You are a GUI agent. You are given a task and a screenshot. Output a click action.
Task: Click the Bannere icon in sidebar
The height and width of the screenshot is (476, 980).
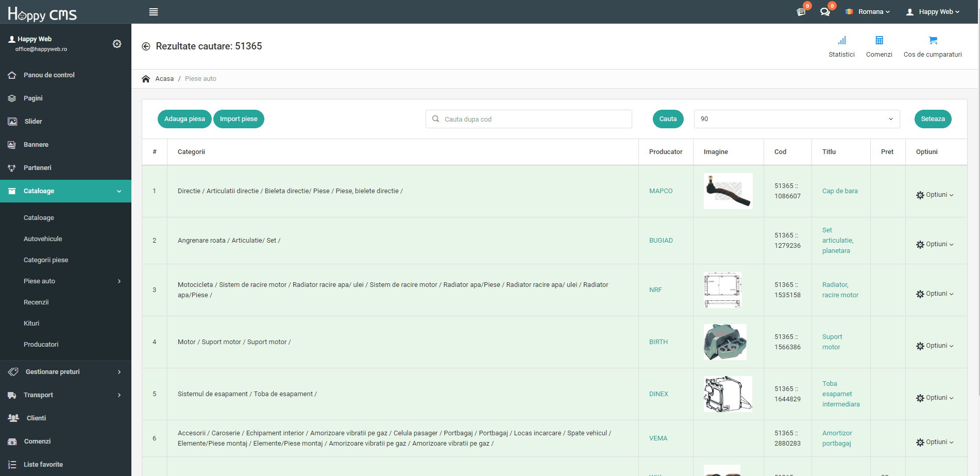click(12, 145)
